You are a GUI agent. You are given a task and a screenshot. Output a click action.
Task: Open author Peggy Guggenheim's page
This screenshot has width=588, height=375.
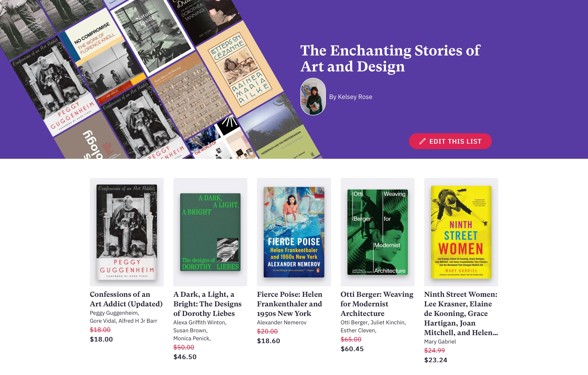coord(114,313)
